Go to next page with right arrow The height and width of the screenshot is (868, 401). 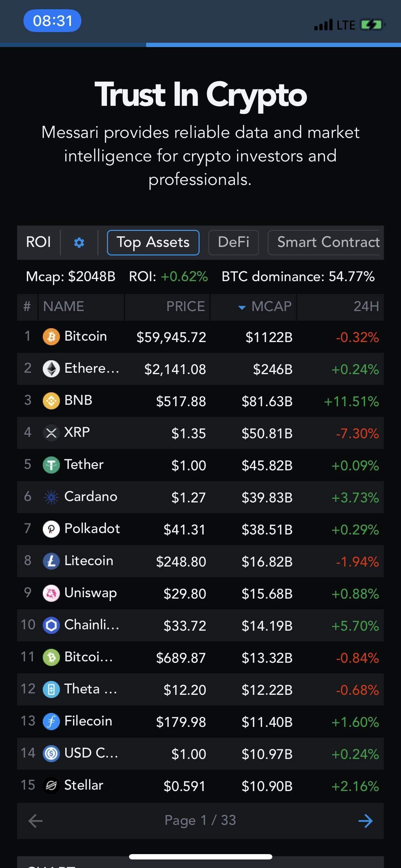click(x=365, y=821)
